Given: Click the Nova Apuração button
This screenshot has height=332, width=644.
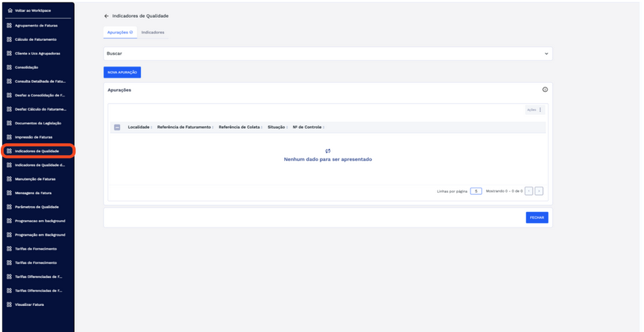Looking at the screenshot, I should pyautogui.click(x=122, y=73).
